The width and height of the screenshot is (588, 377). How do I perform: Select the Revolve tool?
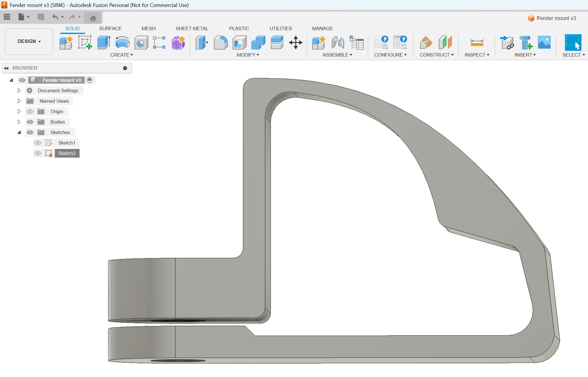coord(122,43)
